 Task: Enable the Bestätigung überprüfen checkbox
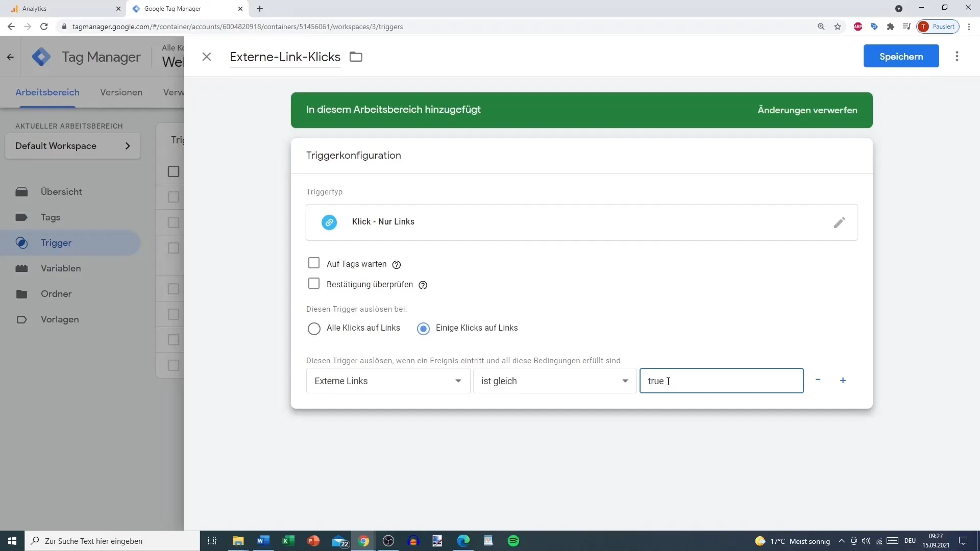click(314, 283)
